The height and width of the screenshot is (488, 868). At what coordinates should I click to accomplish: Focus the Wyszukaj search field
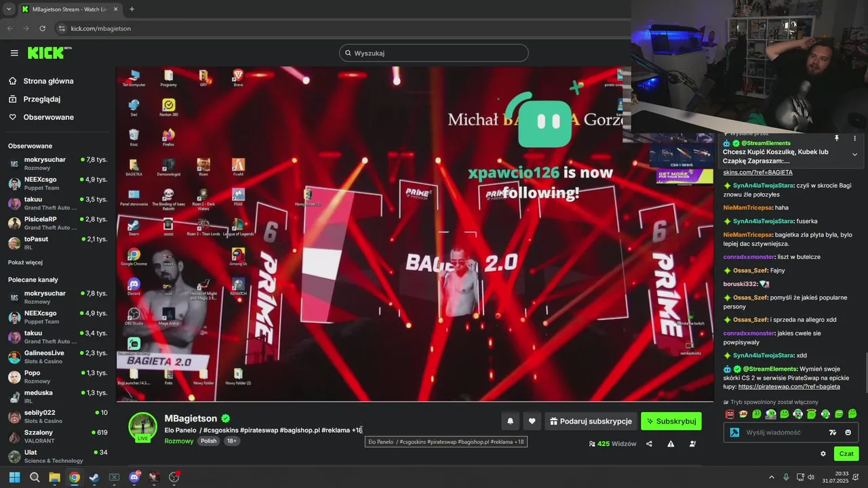[x=434, y=53]
